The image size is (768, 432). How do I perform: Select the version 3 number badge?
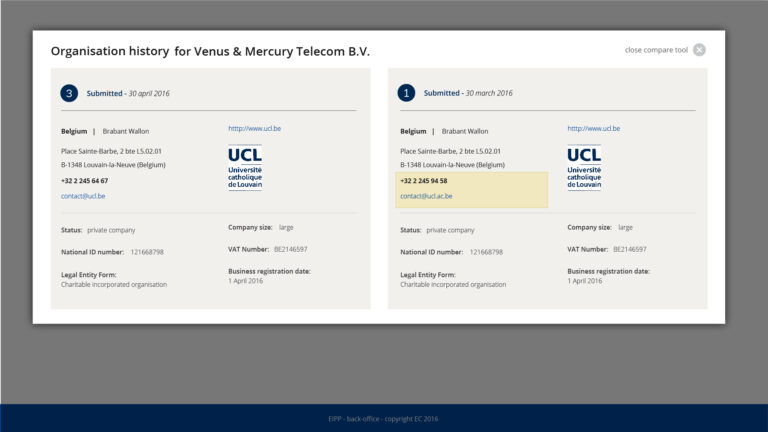pyautogui.click(x=69, y=93)
